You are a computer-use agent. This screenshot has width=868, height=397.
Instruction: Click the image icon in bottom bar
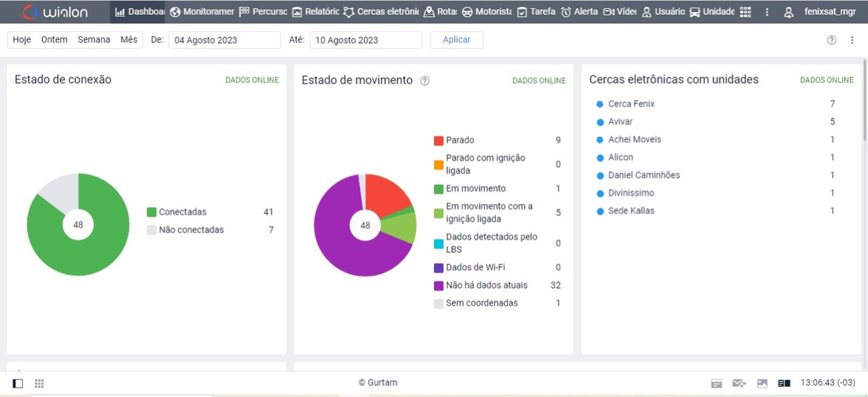point(762,383)
